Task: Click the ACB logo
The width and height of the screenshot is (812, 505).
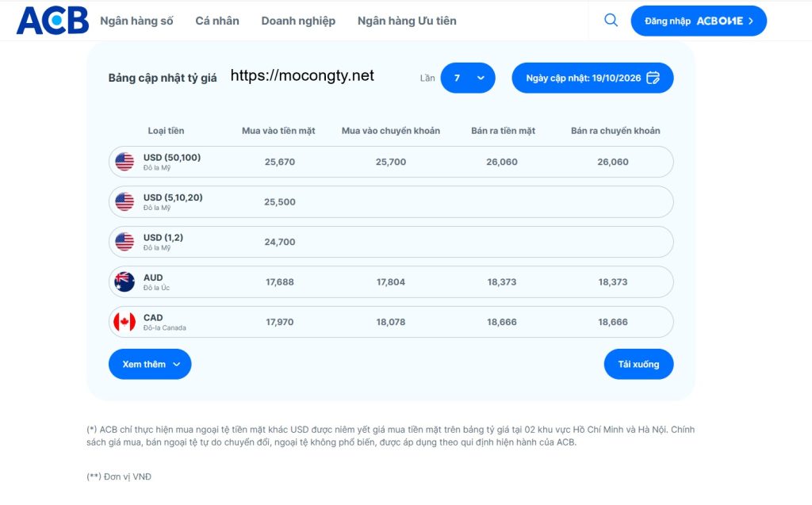Action: coord(52,21)
